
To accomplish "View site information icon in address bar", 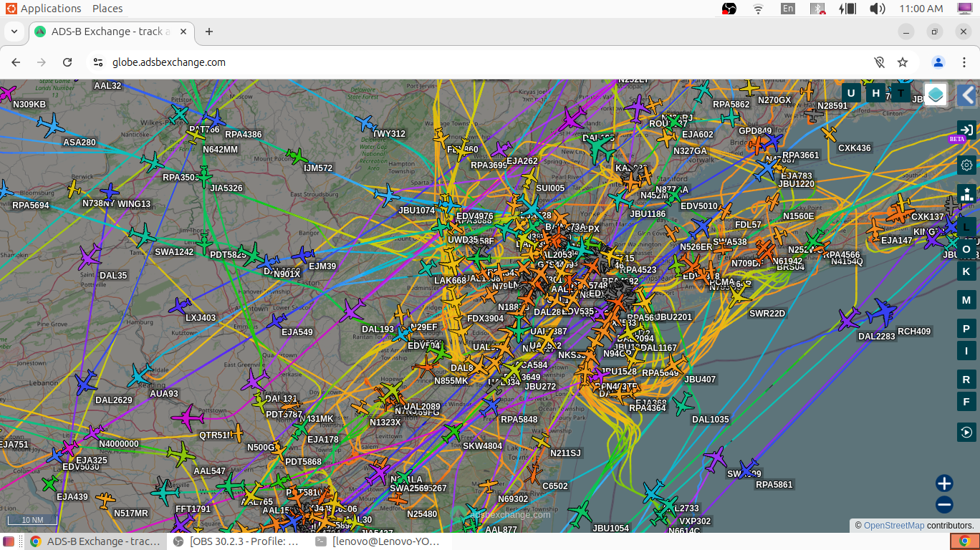I will 98,62.
